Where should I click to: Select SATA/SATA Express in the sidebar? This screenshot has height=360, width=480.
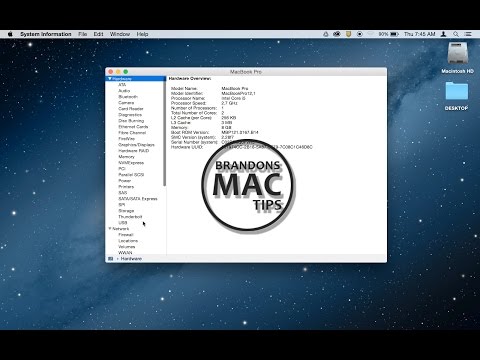click(x=138, y=199)
